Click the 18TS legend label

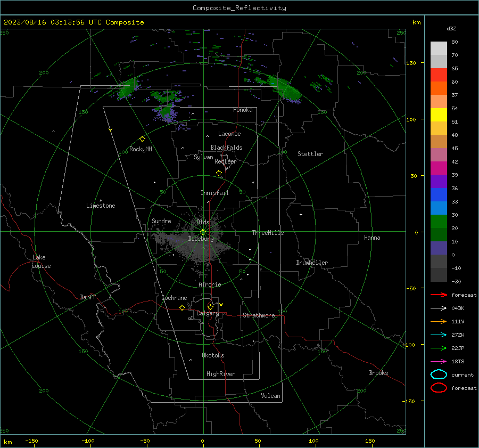tap(458, 362)
